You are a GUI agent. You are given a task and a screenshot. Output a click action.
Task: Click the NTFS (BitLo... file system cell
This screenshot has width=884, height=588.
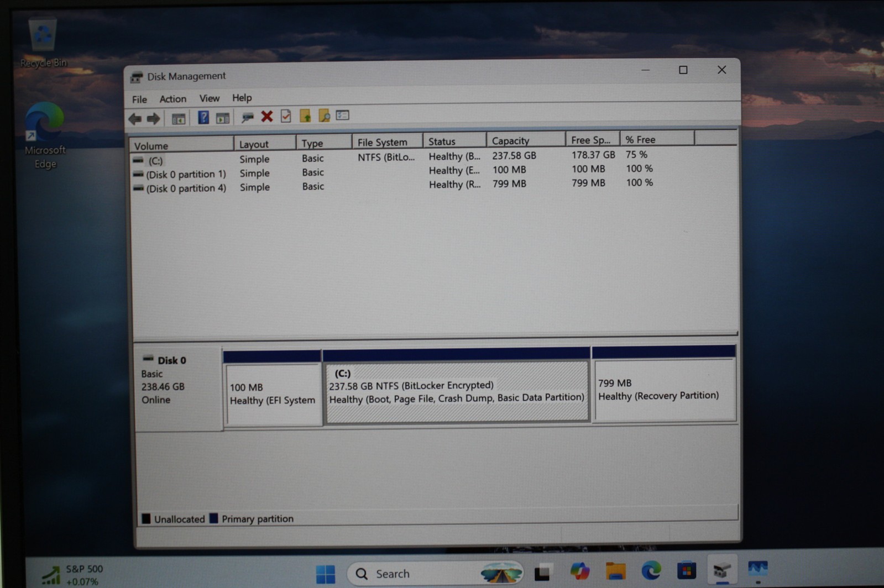pos(386,157)
